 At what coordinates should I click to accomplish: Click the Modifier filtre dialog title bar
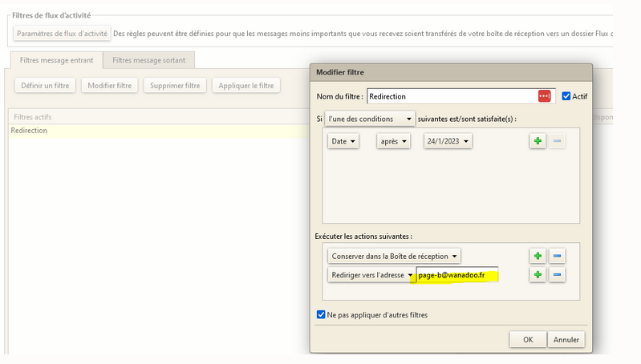tap(451, 72)
